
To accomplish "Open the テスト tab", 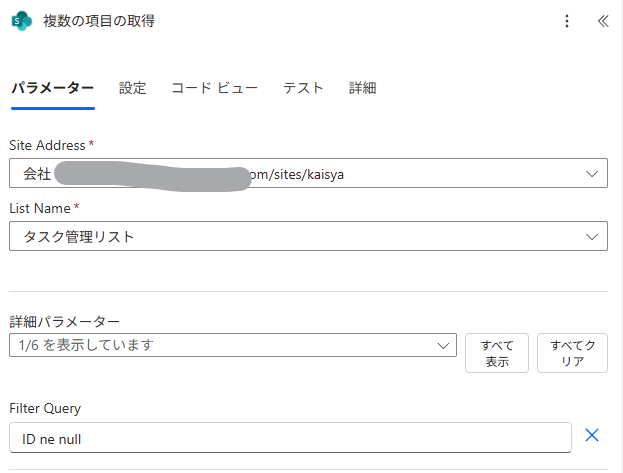I will [x=303, y=88].
